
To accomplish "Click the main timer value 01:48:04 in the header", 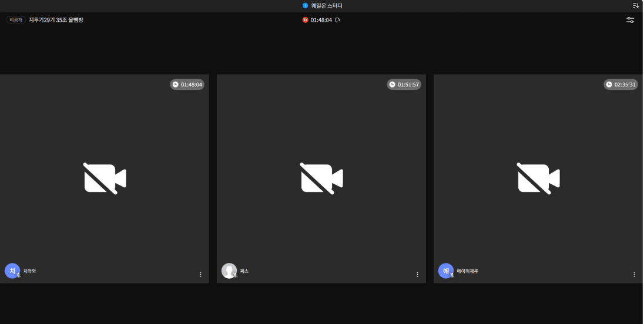I will tap(321, 20).
